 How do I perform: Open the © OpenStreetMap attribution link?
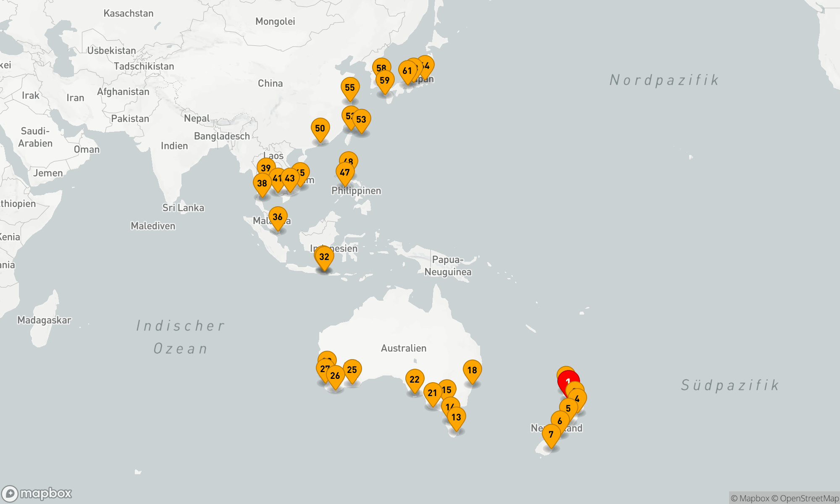point(805,498)
